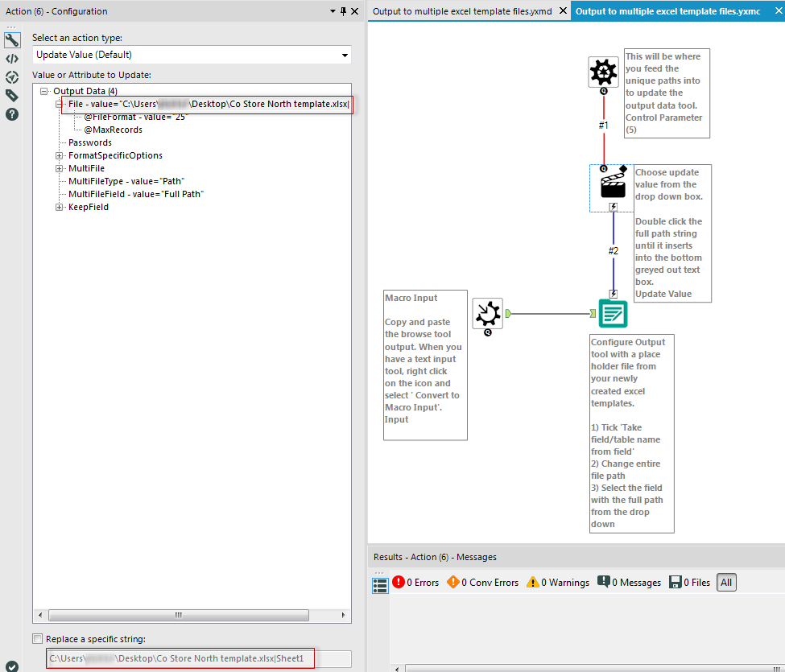The image size is (785, 672).
Task: Click the replace string text field
Action: [199, 658]
